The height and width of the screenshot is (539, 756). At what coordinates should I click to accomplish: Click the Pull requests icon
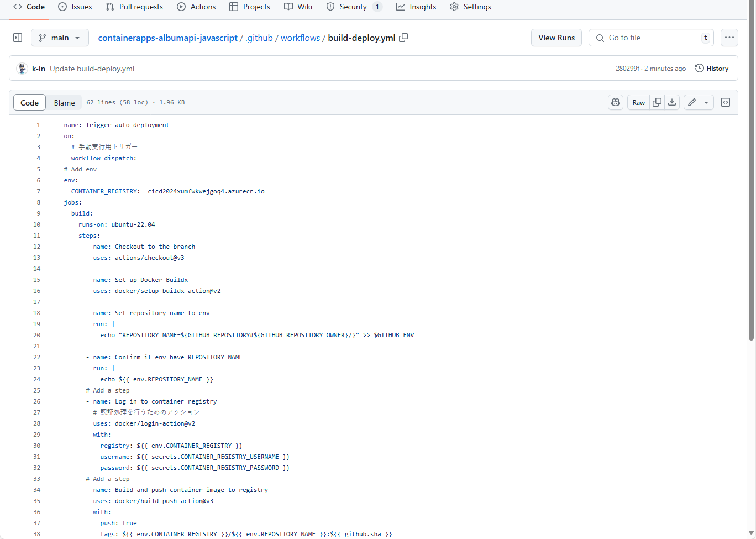110,7
